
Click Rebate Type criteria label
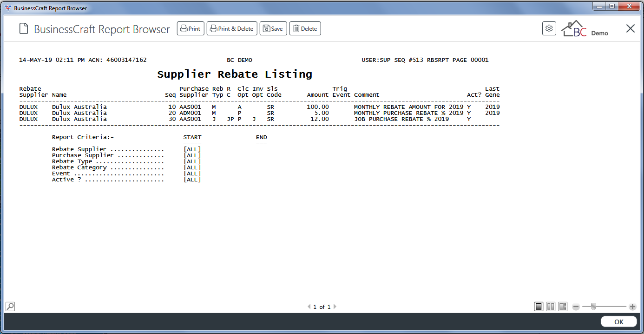pyautogui.click(x=72, y=161)
